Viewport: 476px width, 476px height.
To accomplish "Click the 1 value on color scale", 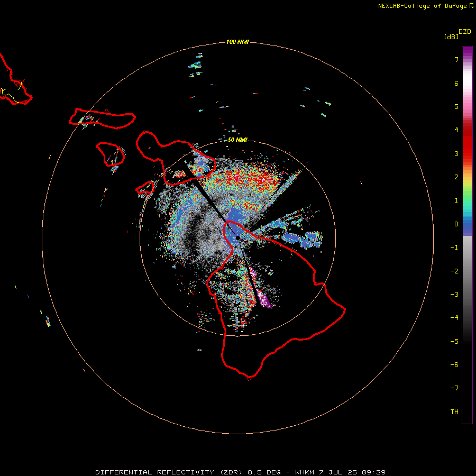I will pos(456,200).
